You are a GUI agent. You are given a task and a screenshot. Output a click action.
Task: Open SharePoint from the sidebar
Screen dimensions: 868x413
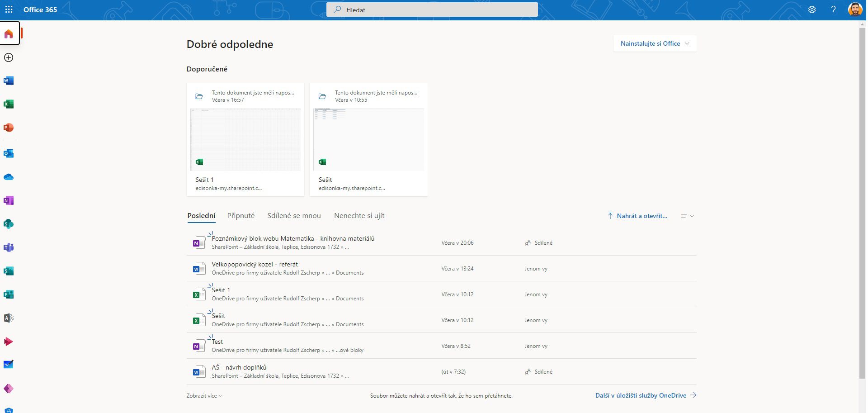coord(9,224)
